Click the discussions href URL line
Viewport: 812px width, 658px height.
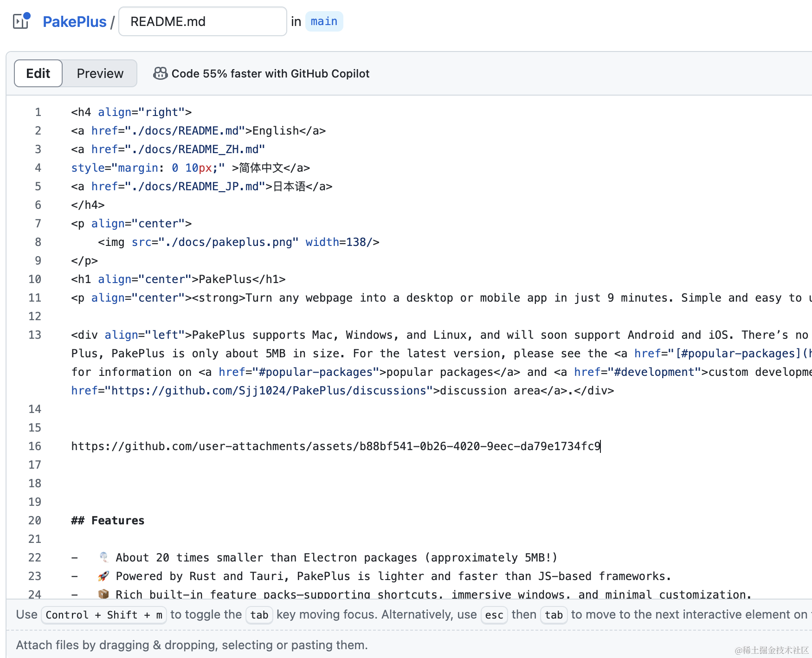[x=342, y=391]
